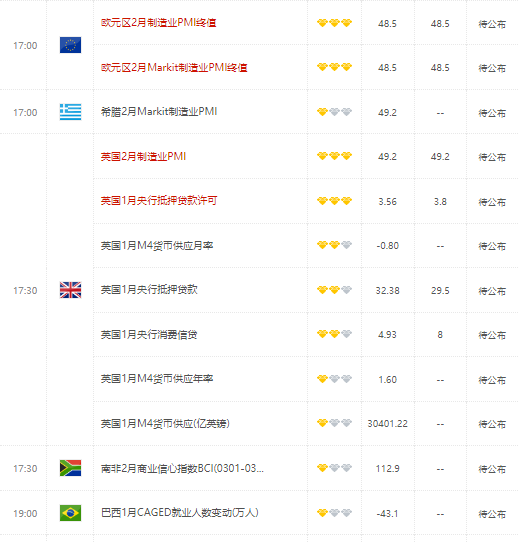Click importance stars for 英国1月M4货币供应月率

click(x=335, y=245)
